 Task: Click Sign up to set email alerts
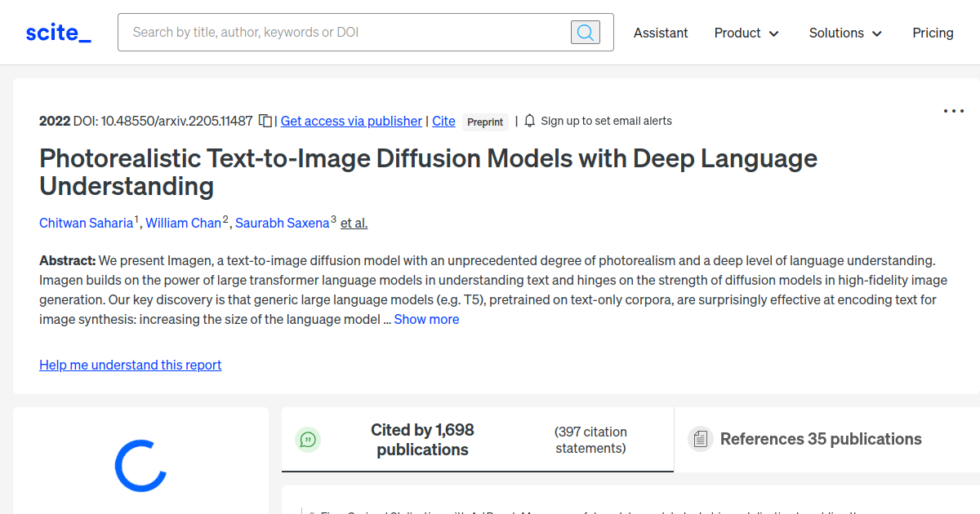pos(606,120)
